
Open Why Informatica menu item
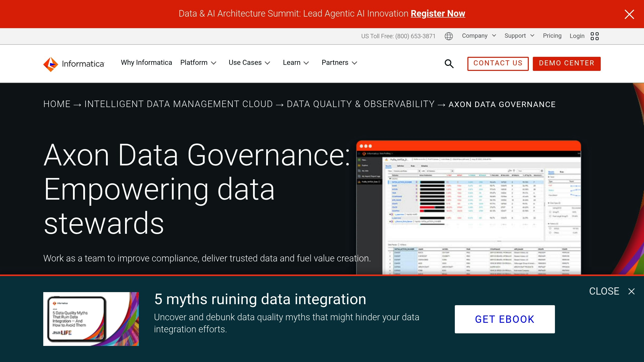point(146,63)
